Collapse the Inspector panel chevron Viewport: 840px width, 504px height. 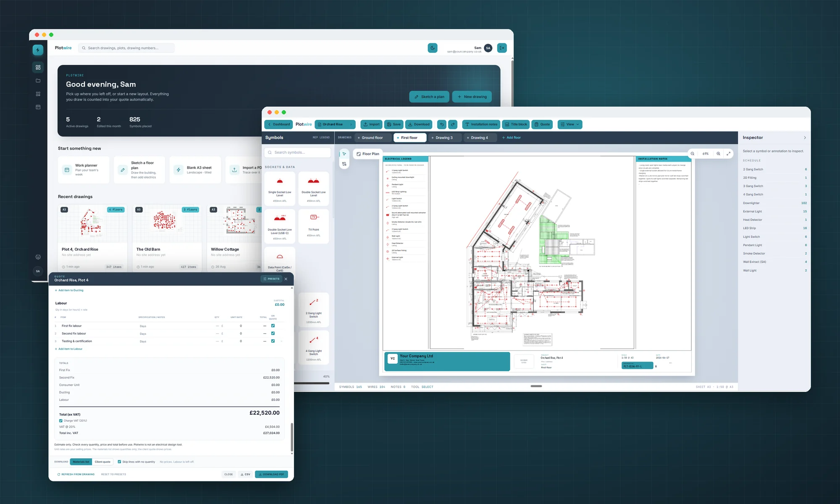(x=805, y=138)
